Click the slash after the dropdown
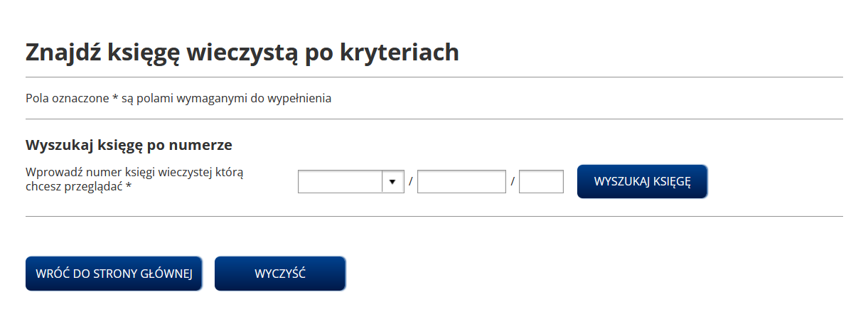 click(x=411, y=183)
